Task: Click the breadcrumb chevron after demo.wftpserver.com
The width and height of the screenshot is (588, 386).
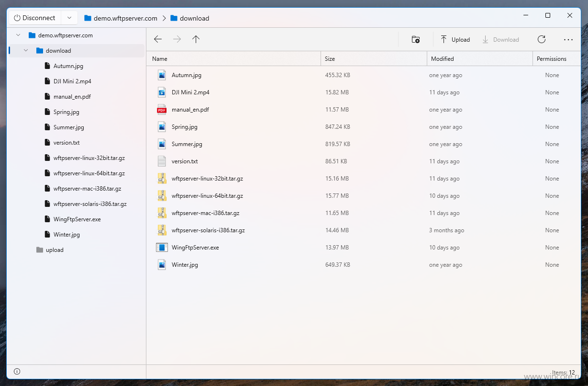Action: 164,18
